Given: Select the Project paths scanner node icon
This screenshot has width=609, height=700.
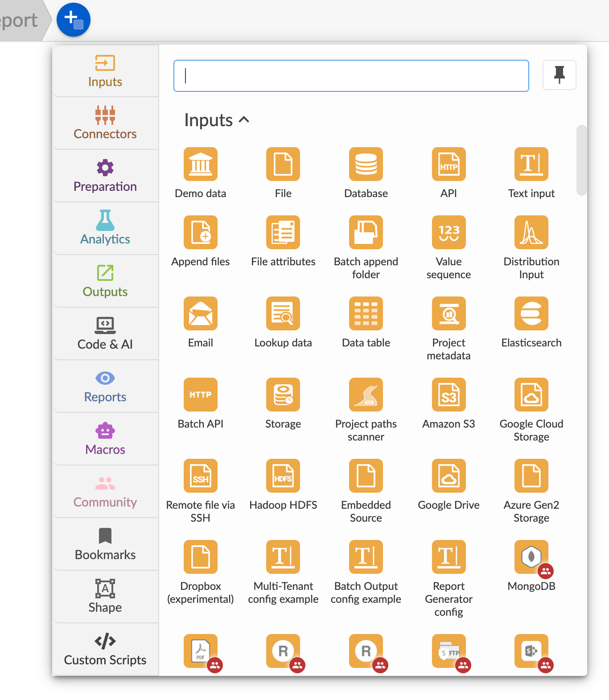Looking at the screenshot, I should [366, 395].
